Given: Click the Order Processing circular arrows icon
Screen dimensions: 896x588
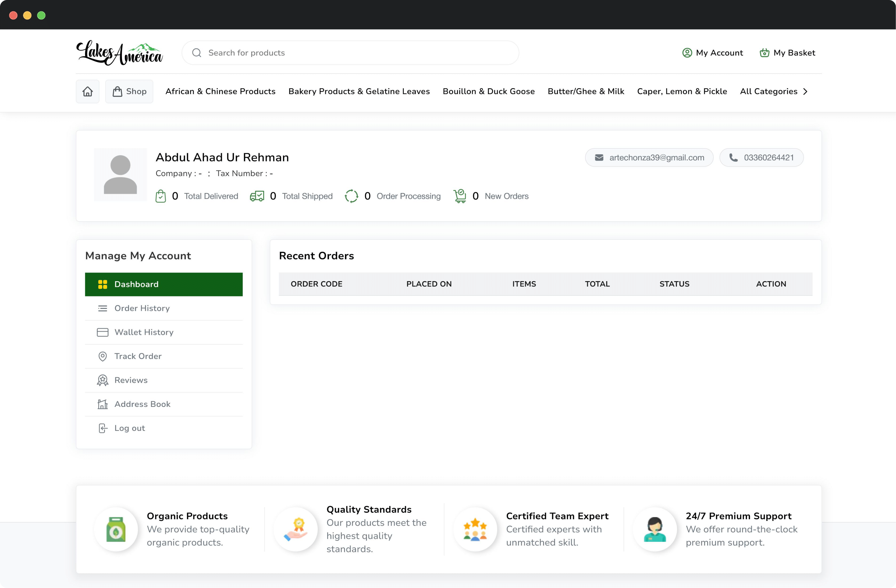Looking at the screenshot, I should pyautogui.click(x=351, y=196).
